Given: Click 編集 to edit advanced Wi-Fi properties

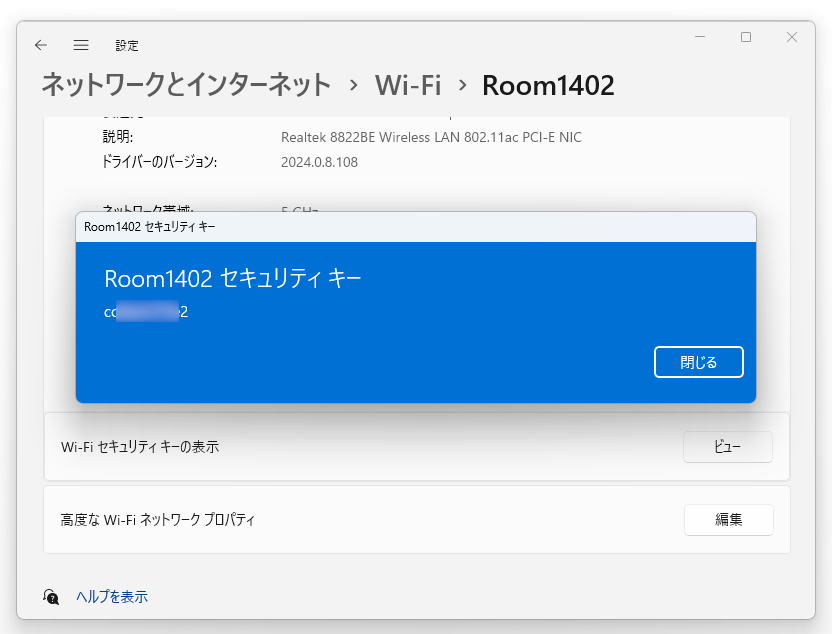Looking at the screenshot, I should 728,520.
